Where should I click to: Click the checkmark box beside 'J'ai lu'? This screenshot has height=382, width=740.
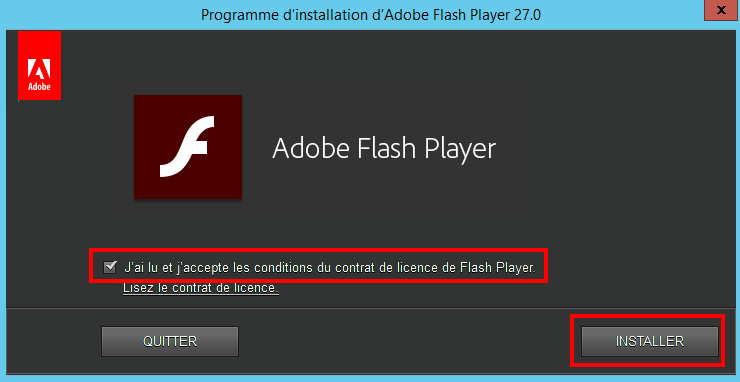110,268
